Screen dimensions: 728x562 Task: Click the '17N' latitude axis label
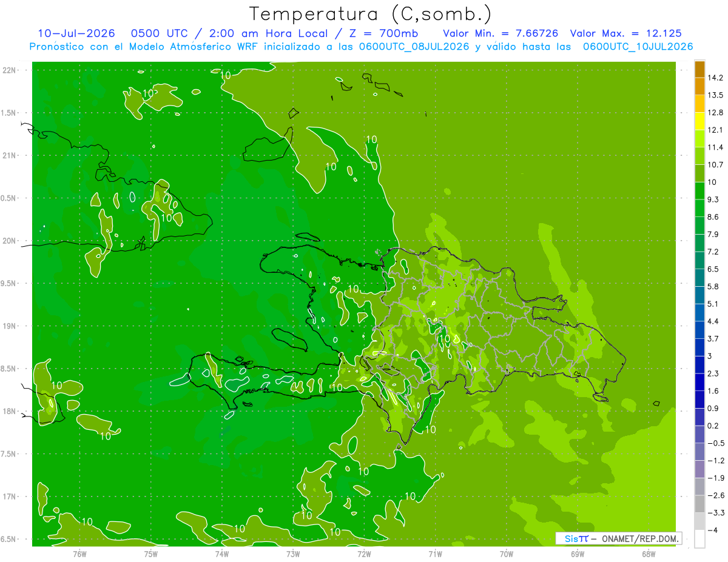coord(10,497)
